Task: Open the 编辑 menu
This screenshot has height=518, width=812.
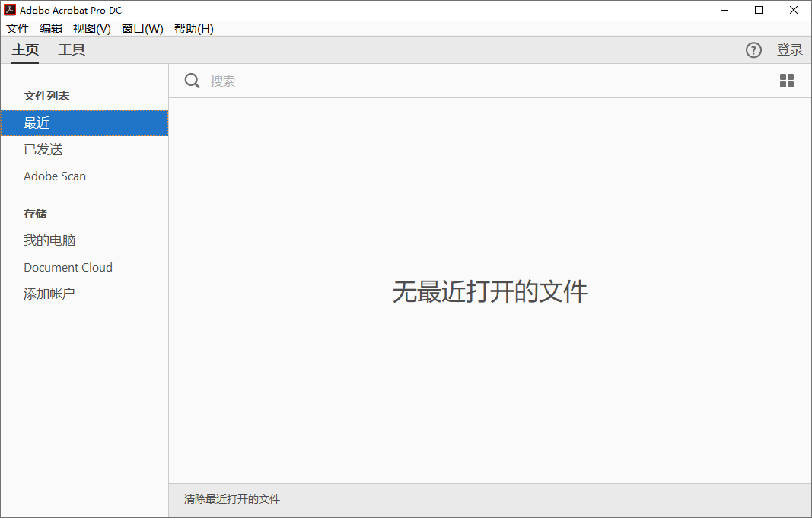Action: [x=51, y=28]
